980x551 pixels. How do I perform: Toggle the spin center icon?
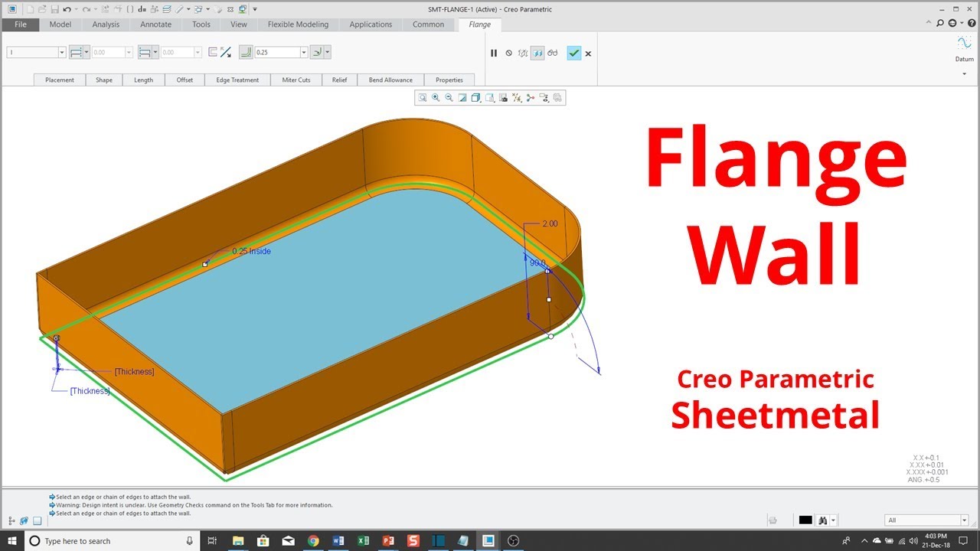point(530,97)
